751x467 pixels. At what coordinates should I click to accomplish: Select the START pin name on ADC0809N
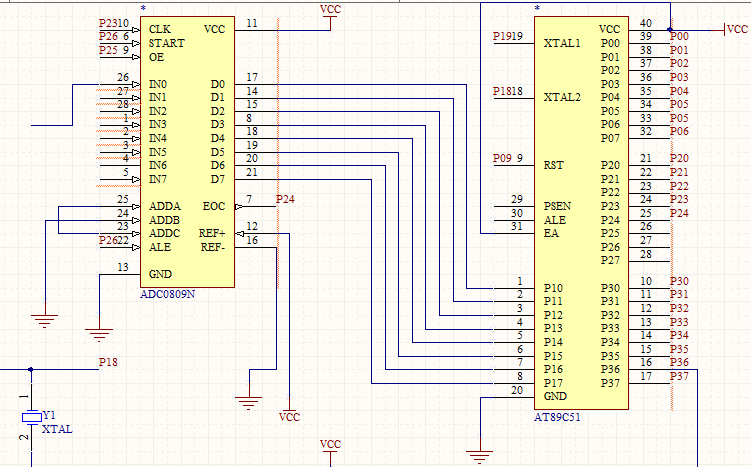pyautogui.click(x=166, y=43)
